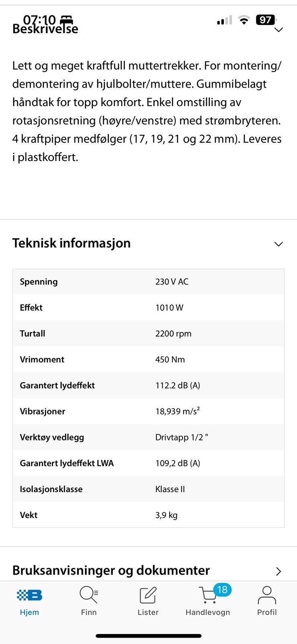Image resolution: width=297 pixels, height=644 pixels.
Task: Open Bruksanvisninger og dokumenter heading
Action: (111, 570)
